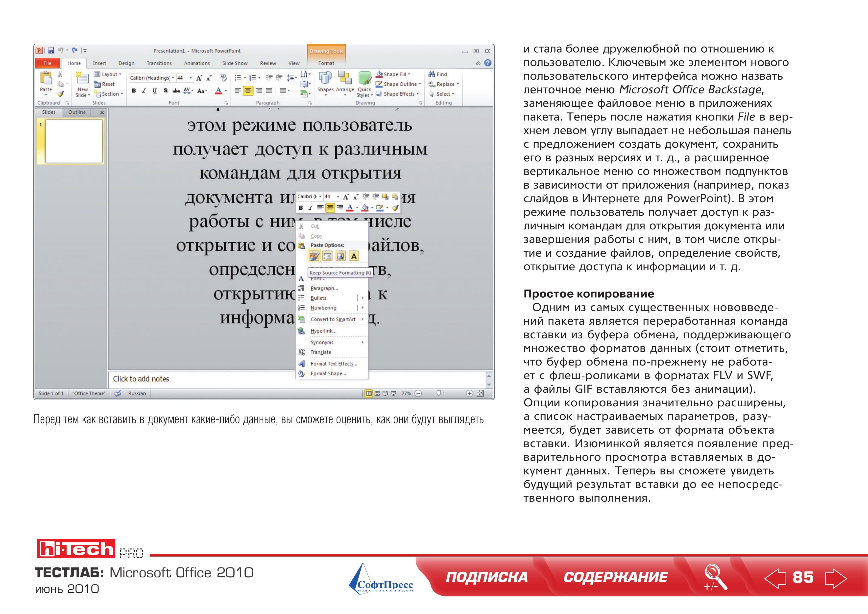The image size is (868, 614).
Task: Click the Find icon in Editing group
Action: (432, 74)
